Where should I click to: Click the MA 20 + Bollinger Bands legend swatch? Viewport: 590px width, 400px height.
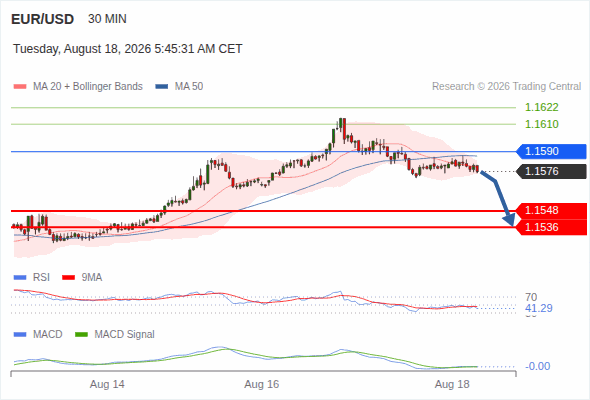tap(20, 87)
